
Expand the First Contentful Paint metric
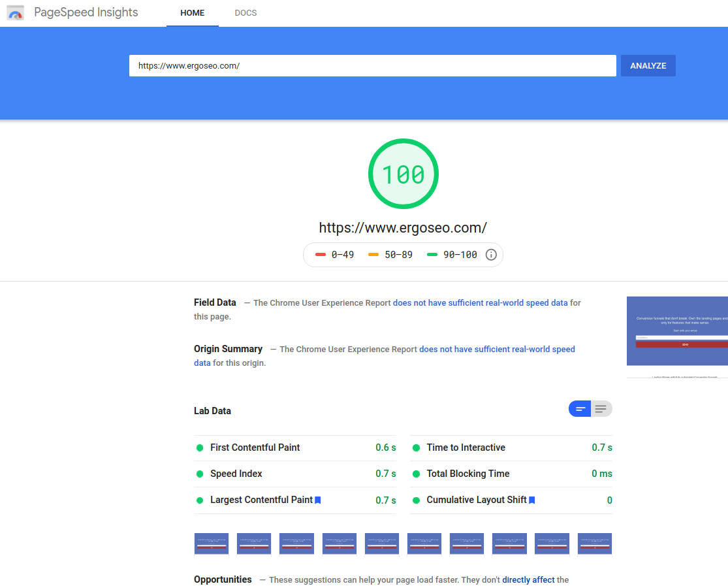[x=255, y=448]
